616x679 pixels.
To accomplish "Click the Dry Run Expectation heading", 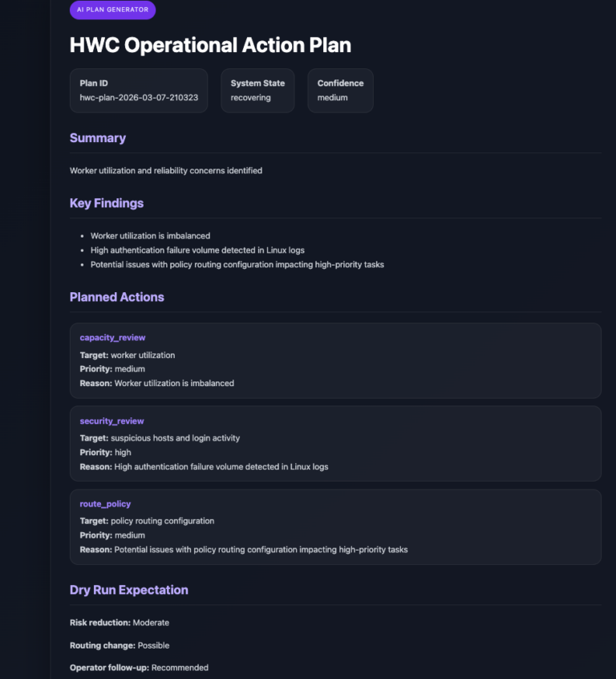I will (129, 590).
